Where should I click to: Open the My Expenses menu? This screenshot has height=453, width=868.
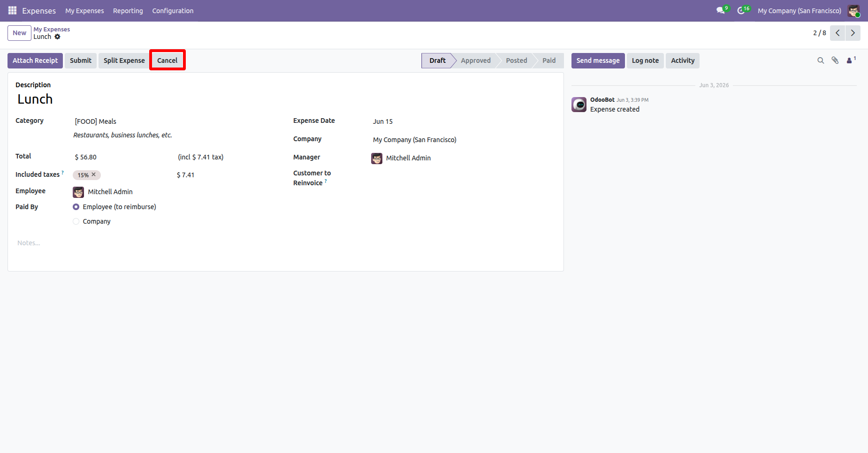tap(84, 10)
